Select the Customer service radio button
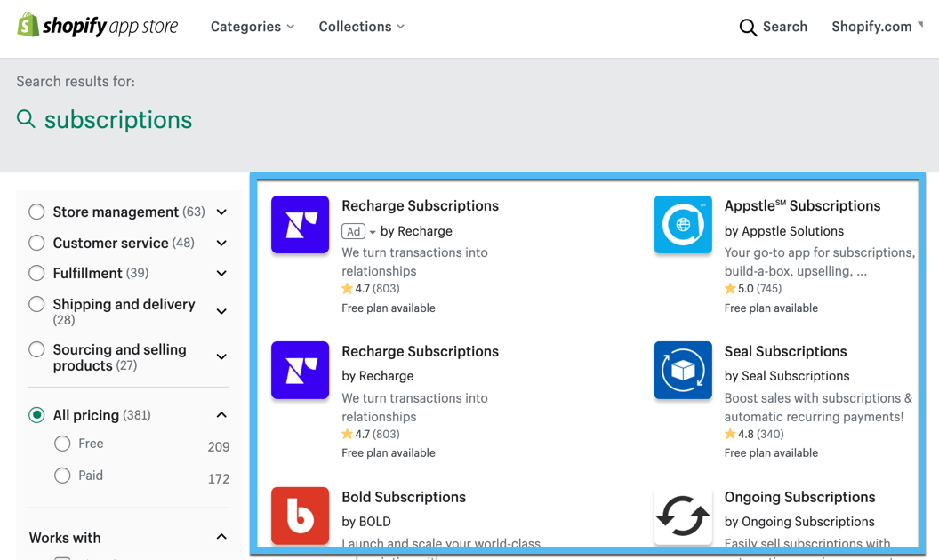 [36, 243]
